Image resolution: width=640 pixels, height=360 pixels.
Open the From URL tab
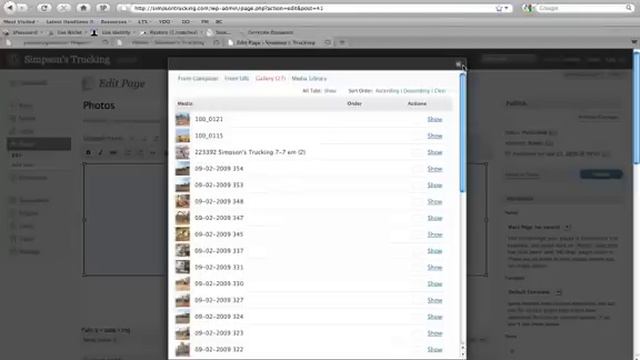point(237,78)
